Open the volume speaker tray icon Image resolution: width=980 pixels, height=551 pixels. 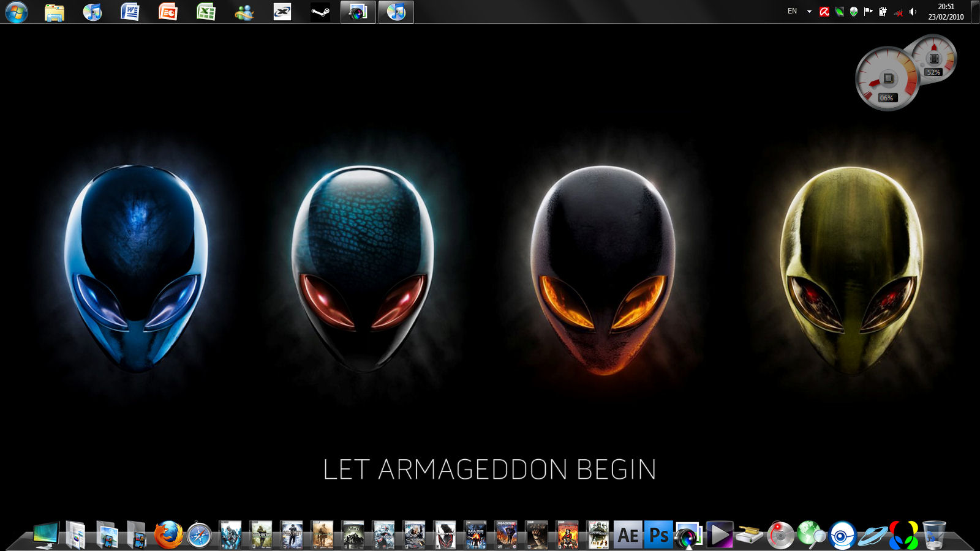[913, 12]
